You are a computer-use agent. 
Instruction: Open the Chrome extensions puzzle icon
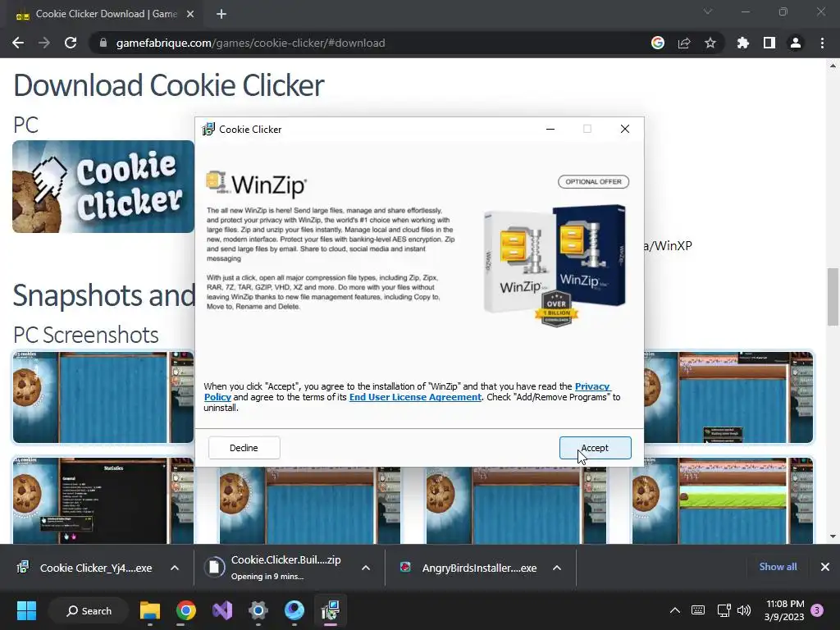[x=743, y=43]
